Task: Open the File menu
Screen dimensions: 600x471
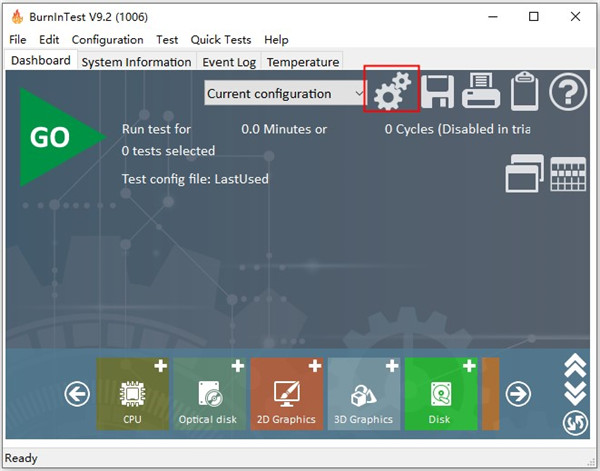Action: click(18, 39)
